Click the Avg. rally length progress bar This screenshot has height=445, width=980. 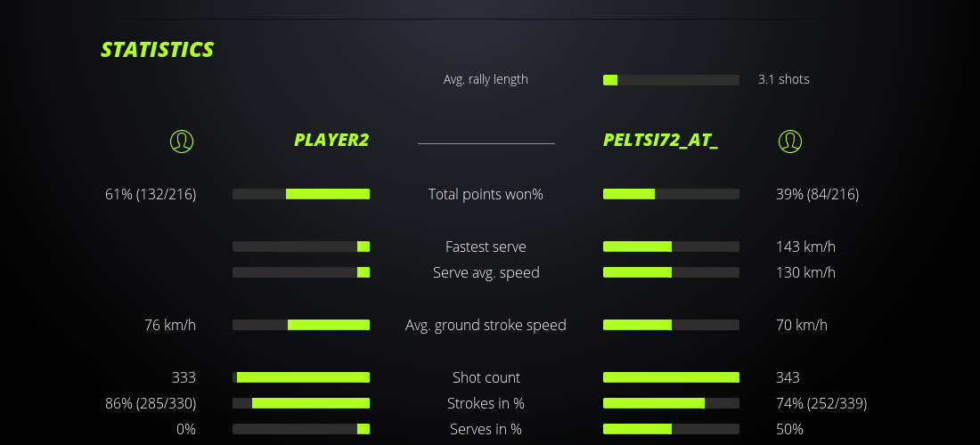pyautogui.click(x=671, y=80)
